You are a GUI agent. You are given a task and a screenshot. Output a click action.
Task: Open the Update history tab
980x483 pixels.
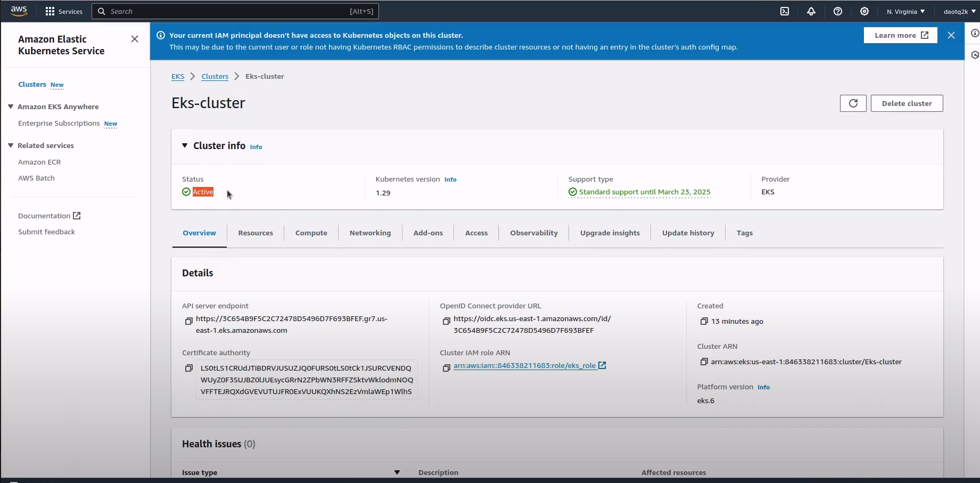point(688,233)
